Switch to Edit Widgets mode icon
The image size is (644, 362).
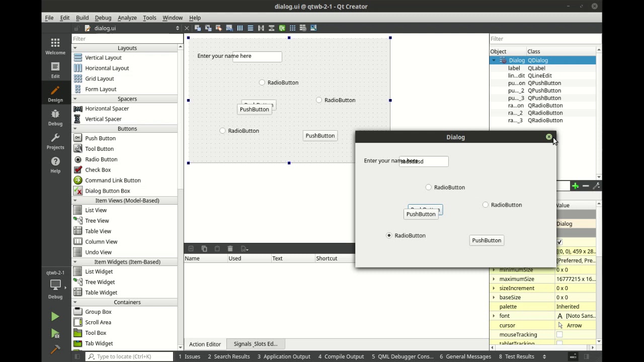[198, 28]
